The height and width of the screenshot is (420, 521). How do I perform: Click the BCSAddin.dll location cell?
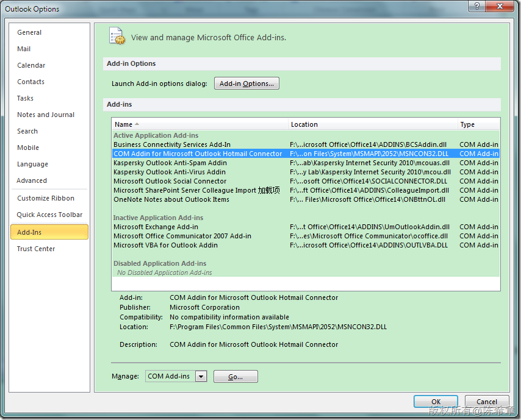[368, 144]
